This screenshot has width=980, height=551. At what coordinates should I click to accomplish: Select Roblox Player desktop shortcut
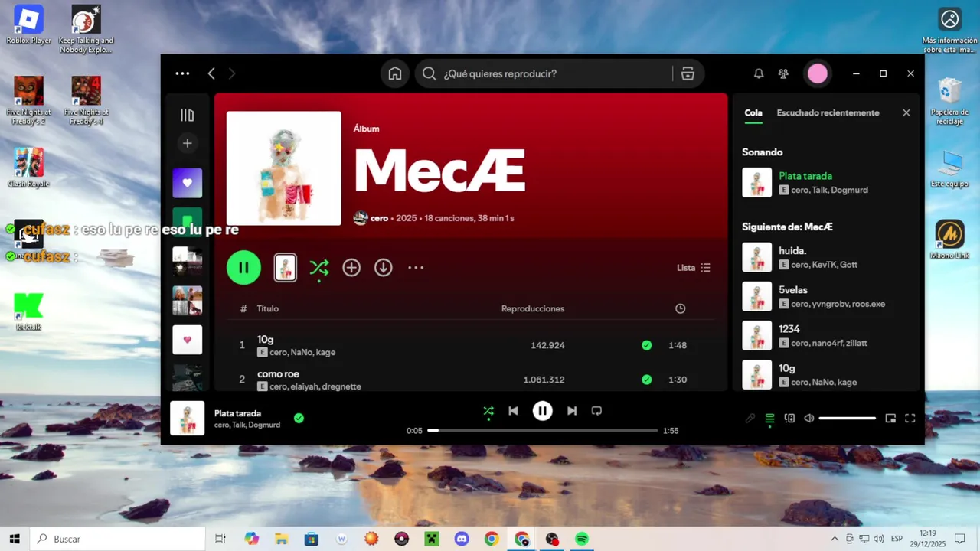[x=29, y=25]
